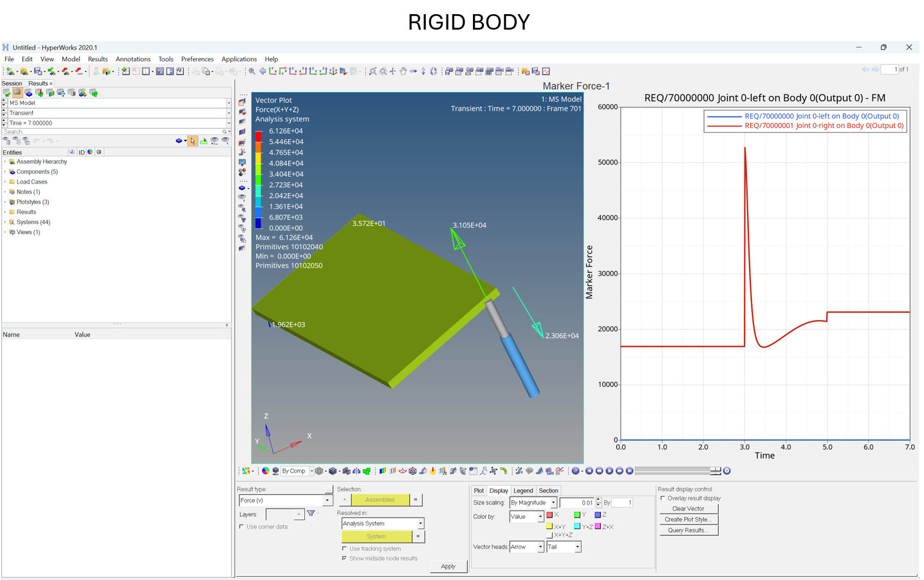Viewport: 924px width, 580px height.
Task: Open the Resolved in Analysis System dropdown
Action: click(x=420, y=524)
